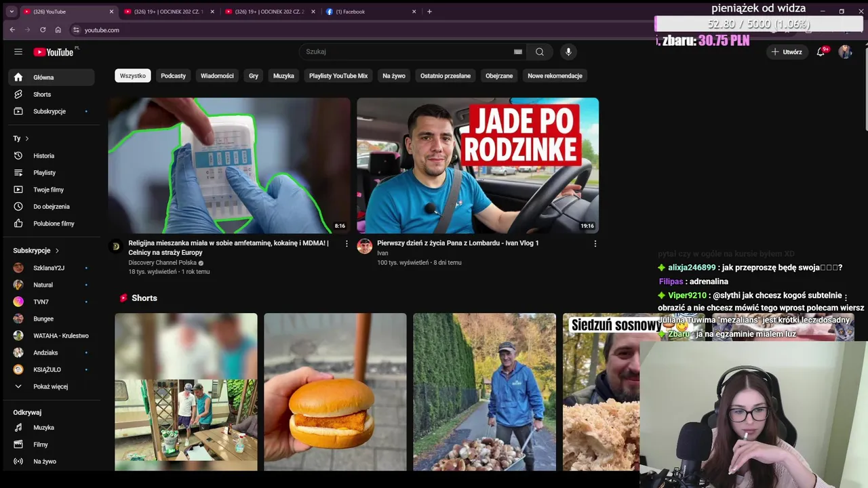Open the Andziaks channel subscription

tap(52, 352)
